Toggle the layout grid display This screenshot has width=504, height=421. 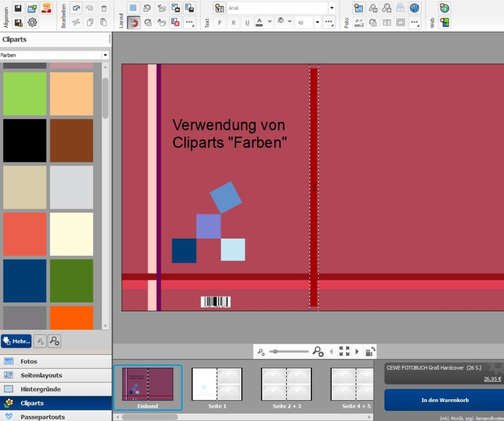pos(134,8)
